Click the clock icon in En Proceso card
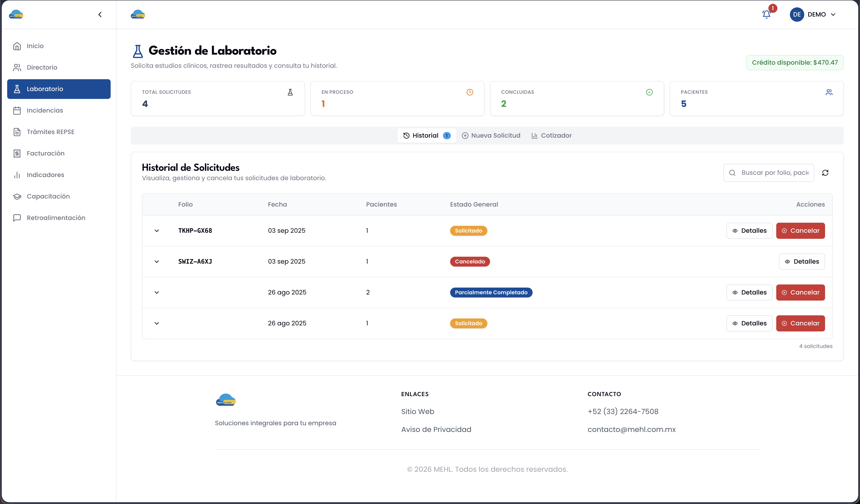This screenshot has width=860, height=504. coord(470,92)
